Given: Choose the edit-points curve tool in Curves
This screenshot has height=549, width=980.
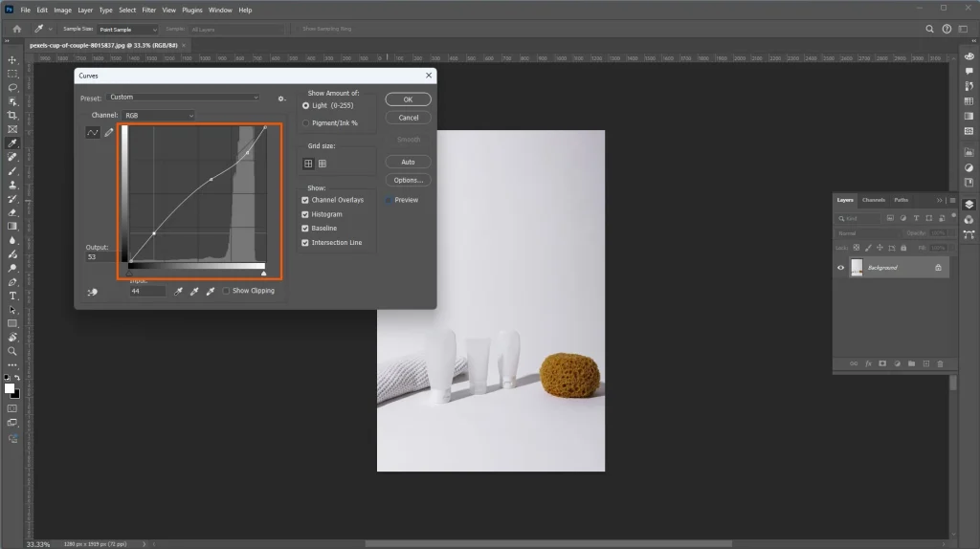Looking at the screenshot, I should point(93,132).
